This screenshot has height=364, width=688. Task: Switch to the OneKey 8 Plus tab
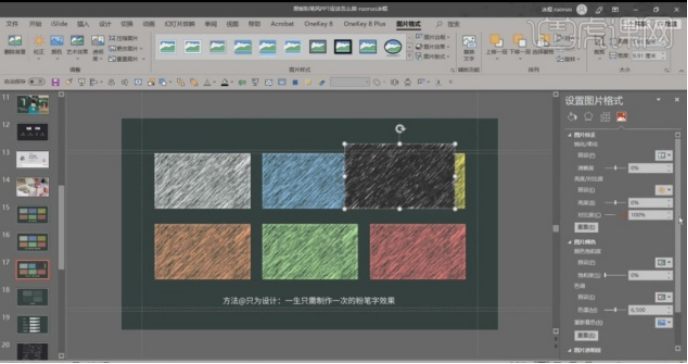click(x=364, y=24)
